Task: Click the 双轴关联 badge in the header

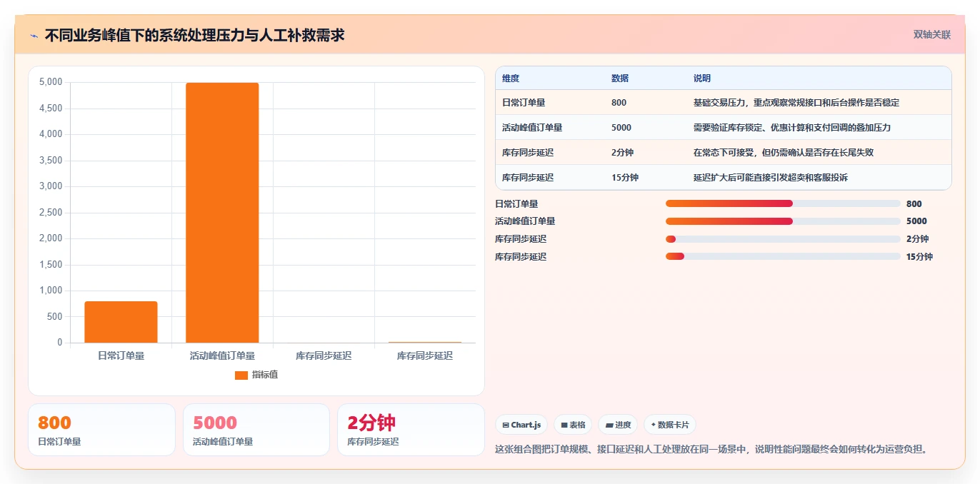Action: coord(931,35)
